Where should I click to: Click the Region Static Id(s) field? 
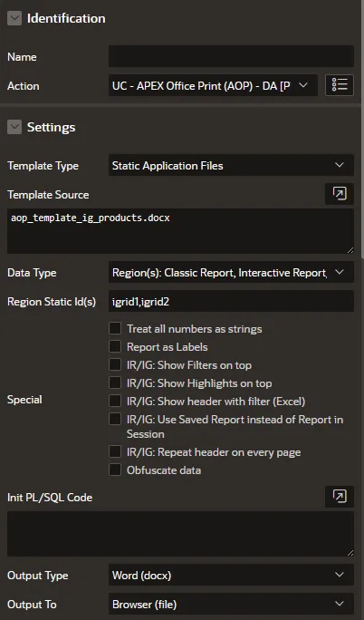[231, 301]
